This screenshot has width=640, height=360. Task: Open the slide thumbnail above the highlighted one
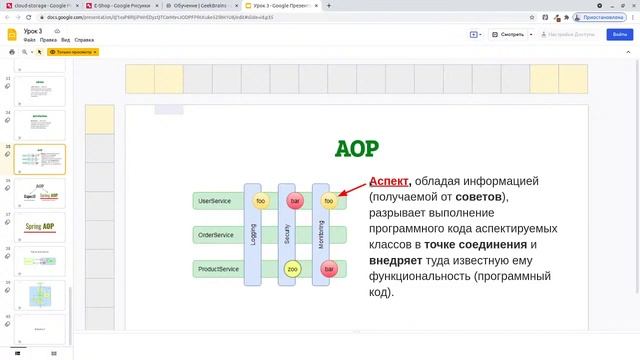(40, 125)
